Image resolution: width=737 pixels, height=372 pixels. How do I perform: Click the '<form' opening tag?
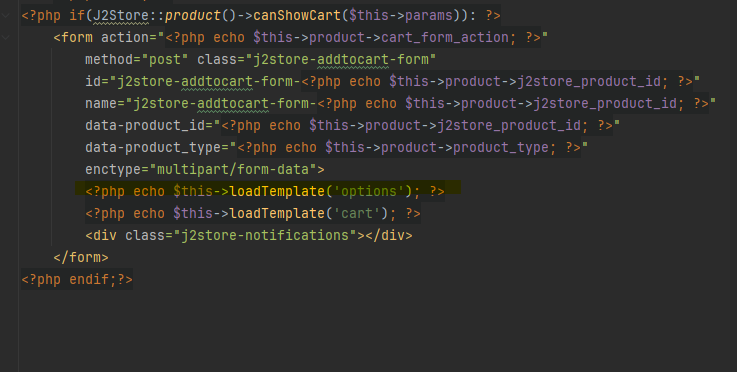(73, 38)
